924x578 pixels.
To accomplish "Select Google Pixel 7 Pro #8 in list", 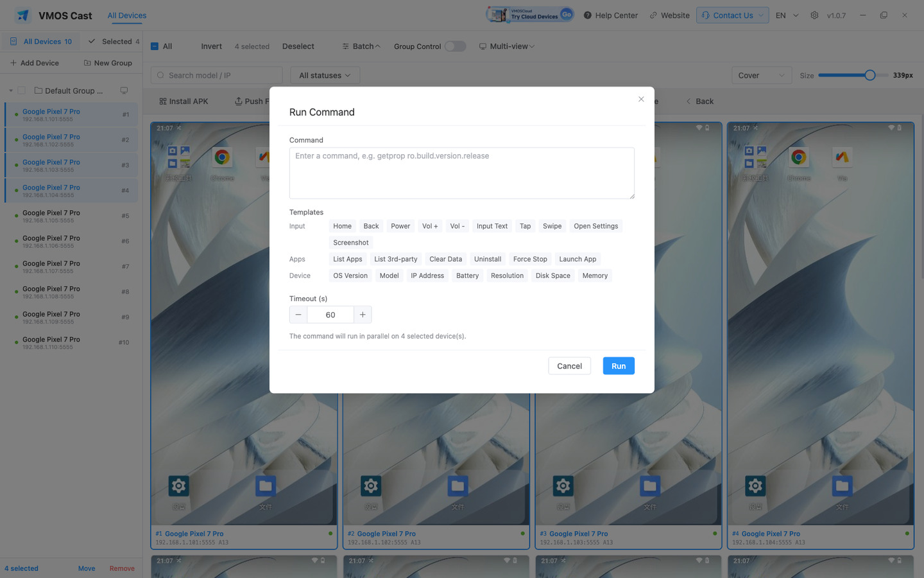I will tap(72, 292).
